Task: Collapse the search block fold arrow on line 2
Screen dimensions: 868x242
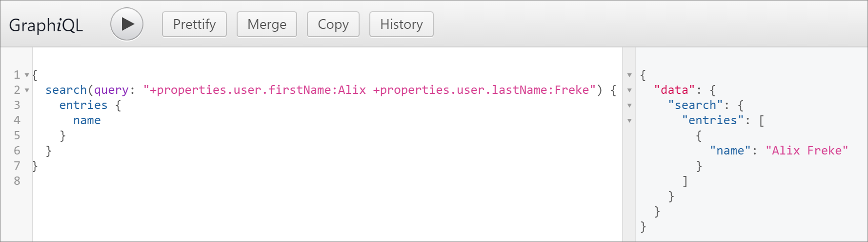Action: 27,90
